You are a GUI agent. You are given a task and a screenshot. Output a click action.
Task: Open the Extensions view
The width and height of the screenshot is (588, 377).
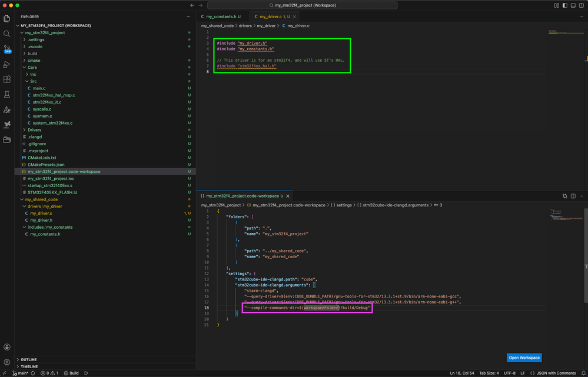[x=7, y=79]
